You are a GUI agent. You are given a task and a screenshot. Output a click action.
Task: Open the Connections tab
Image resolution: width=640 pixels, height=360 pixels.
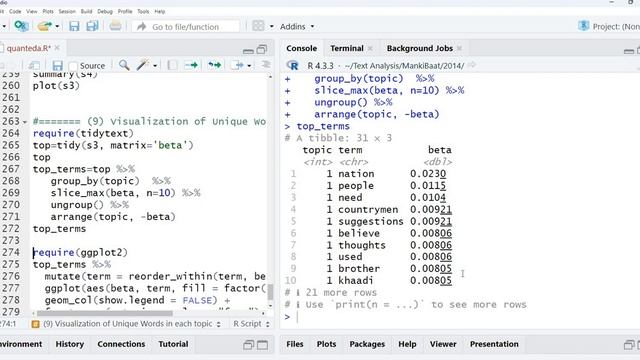click(x=121, y=344)
